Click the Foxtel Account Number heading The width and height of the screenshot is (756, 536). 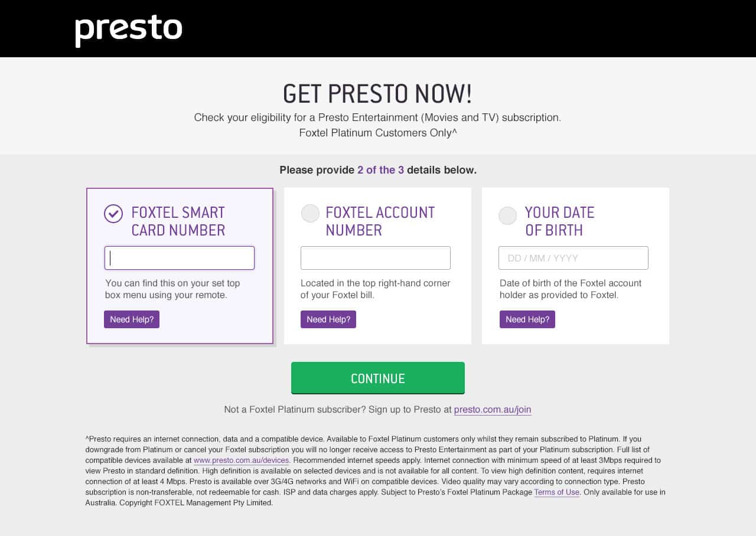click(x=380, y=221)
